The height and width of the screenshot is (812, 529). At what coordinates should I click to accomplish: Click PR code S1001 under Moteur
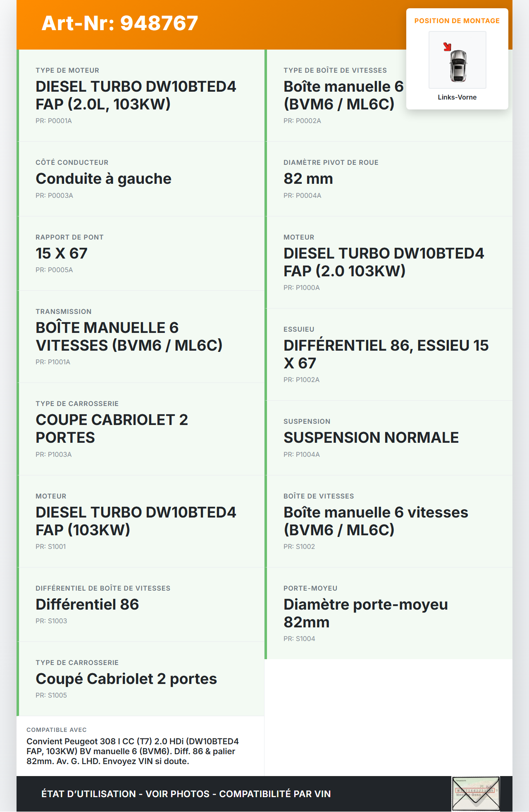[x=51, y=546]
